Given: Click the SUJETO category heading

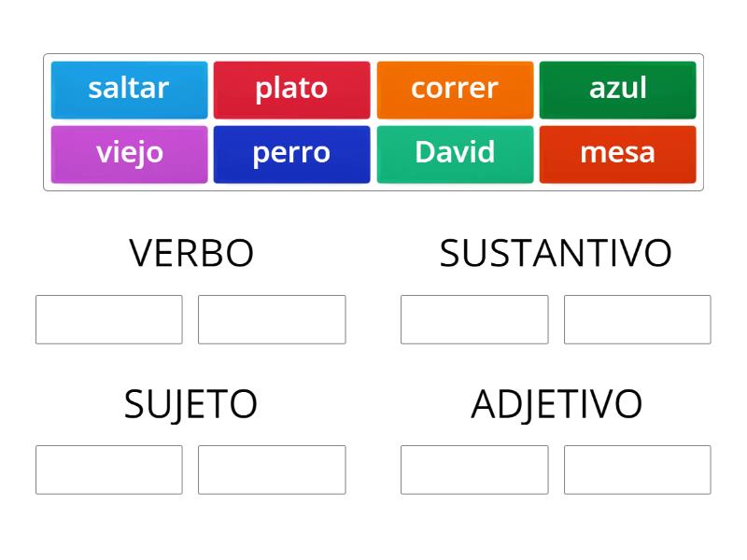Looking at the screenshot, I should [191, 404].
